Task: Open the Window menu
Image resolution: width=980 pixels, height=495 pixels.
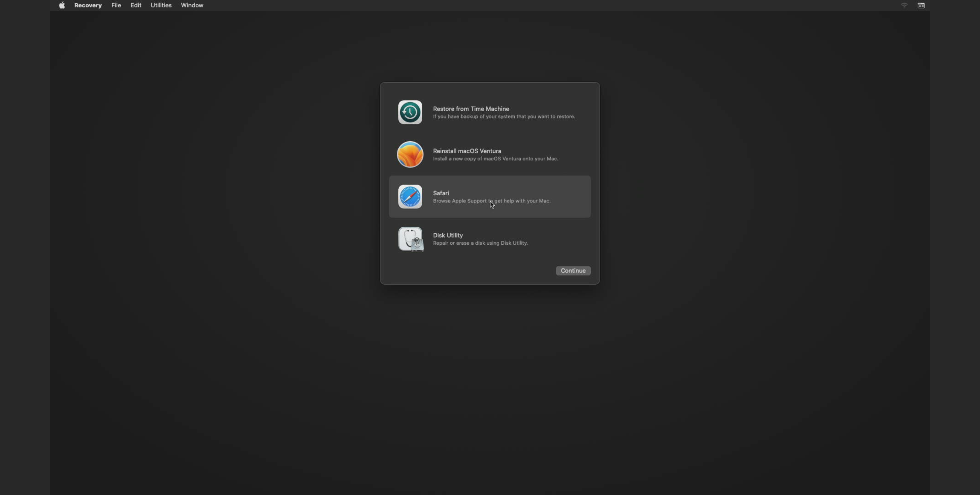Action: point(192,5)
